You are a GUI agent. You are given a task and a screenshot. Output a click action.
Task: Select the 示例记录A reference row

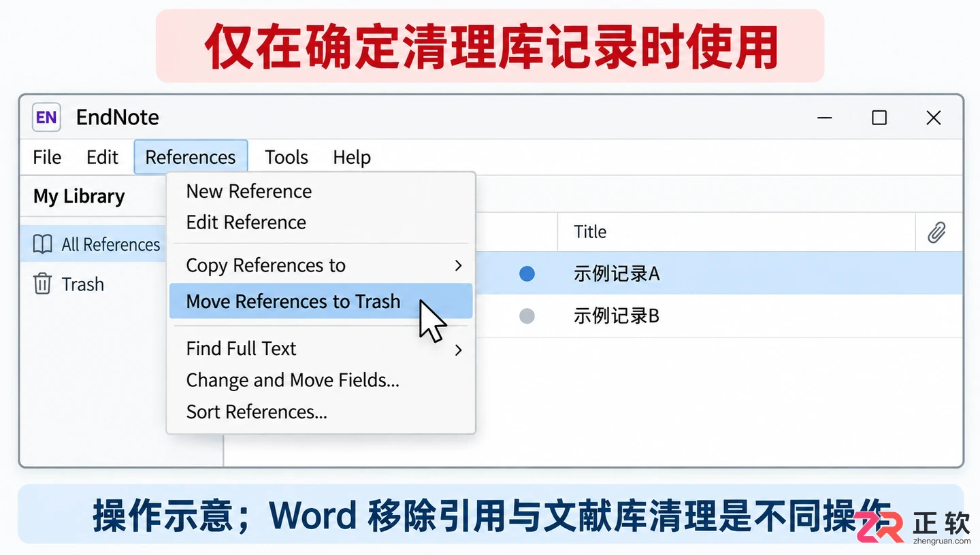pos(719,273)
